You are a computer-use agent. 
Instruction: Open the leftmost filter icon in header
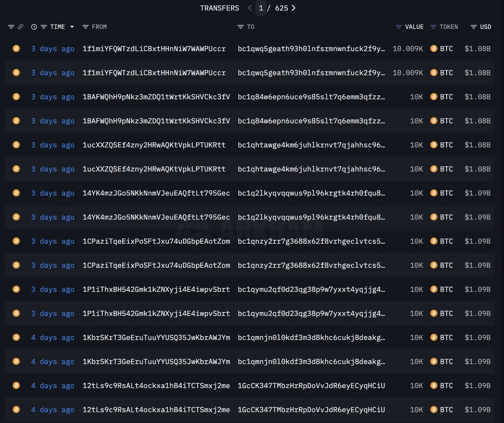(11, 27)
